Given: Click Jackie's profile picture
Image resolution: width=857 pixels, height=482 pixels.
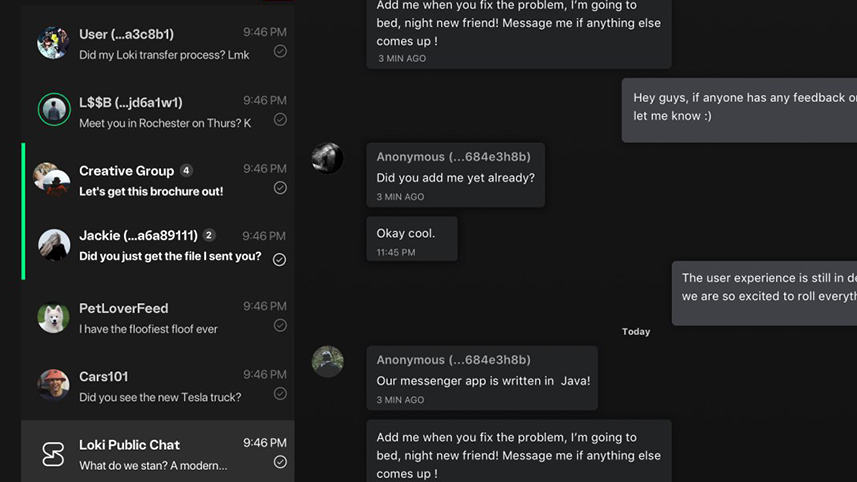Looking at the screenshot, I should tap(54, 245).
